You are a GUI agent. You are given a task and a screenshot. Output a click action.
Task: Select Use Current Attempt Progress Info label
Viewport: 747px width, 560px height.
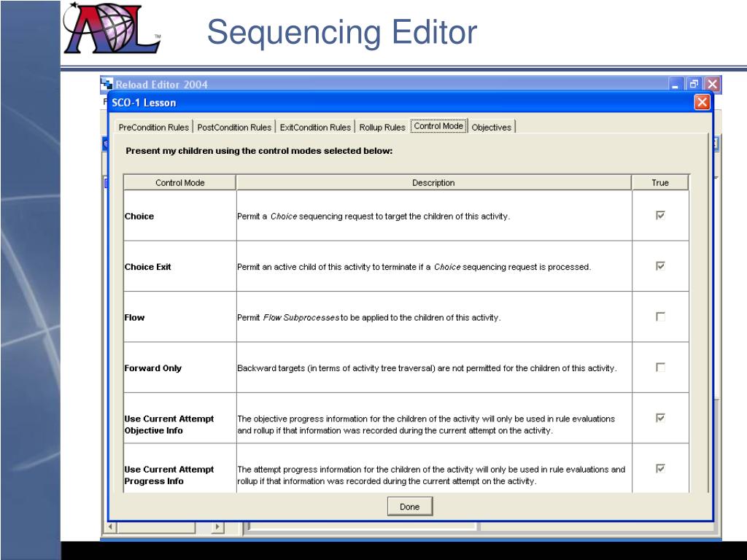tap(169, 475)
